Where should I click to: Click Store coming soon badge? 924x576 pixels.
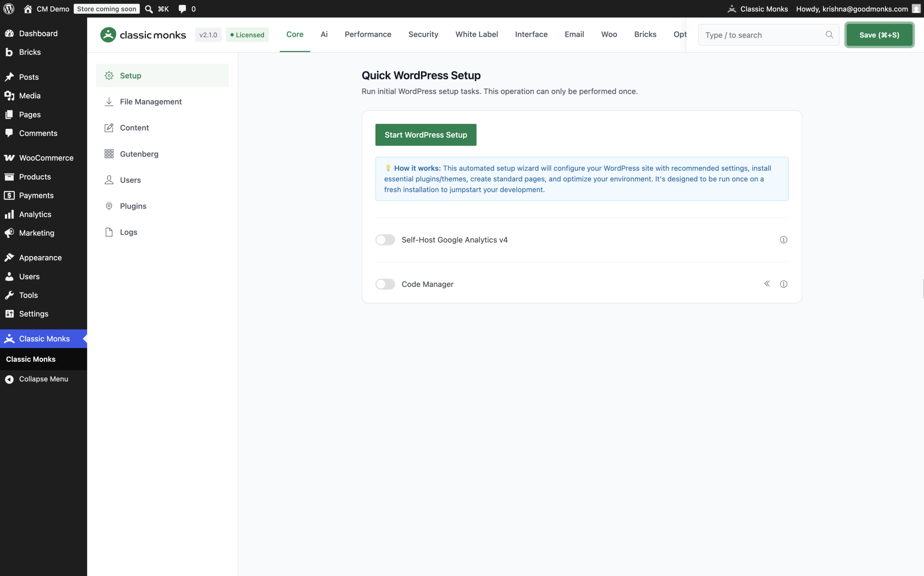tap(106, 9)
